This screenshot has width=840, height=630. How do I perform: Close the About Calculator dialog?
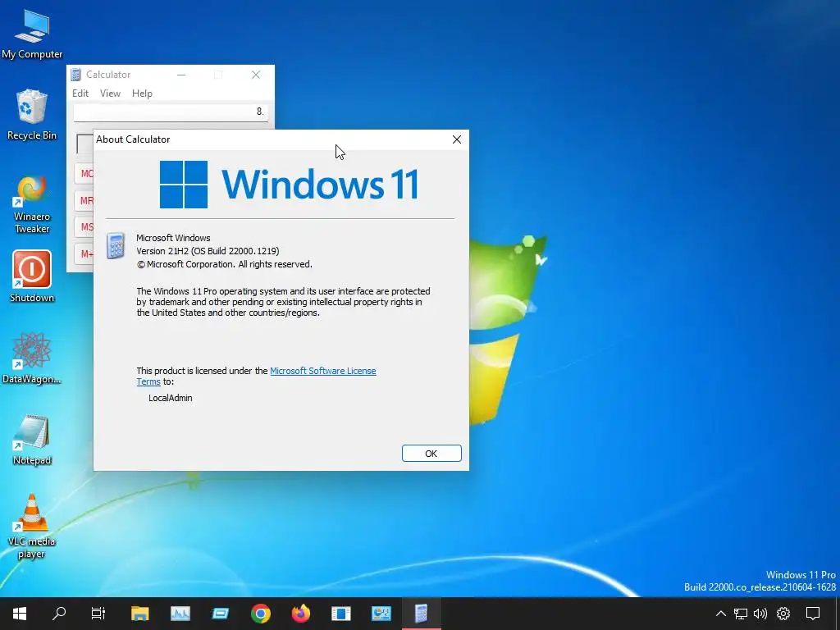click(x=456, y=139)
